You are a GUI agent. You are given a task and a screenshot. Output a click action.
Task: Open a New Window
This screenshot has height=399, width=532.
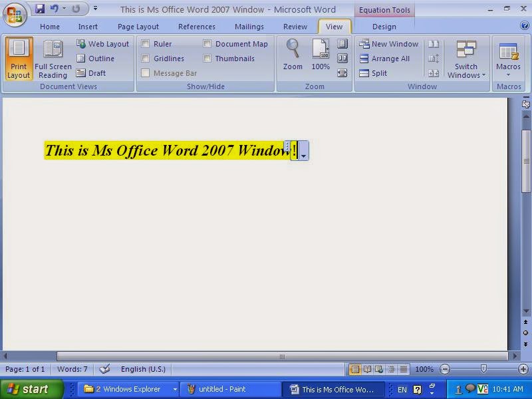click(x=389, y=44)
